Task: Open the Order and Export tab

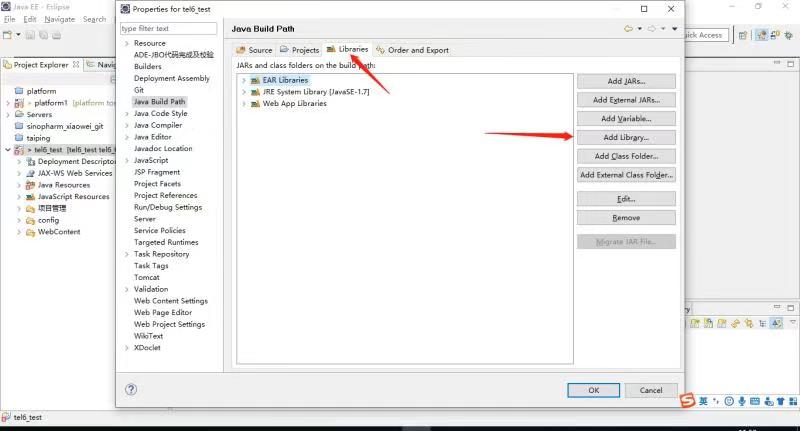Action: point(413,50)
